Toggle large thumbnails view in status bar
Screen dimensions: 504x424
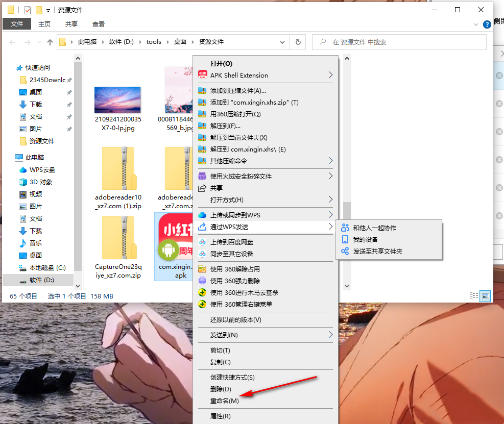[485, 295]
